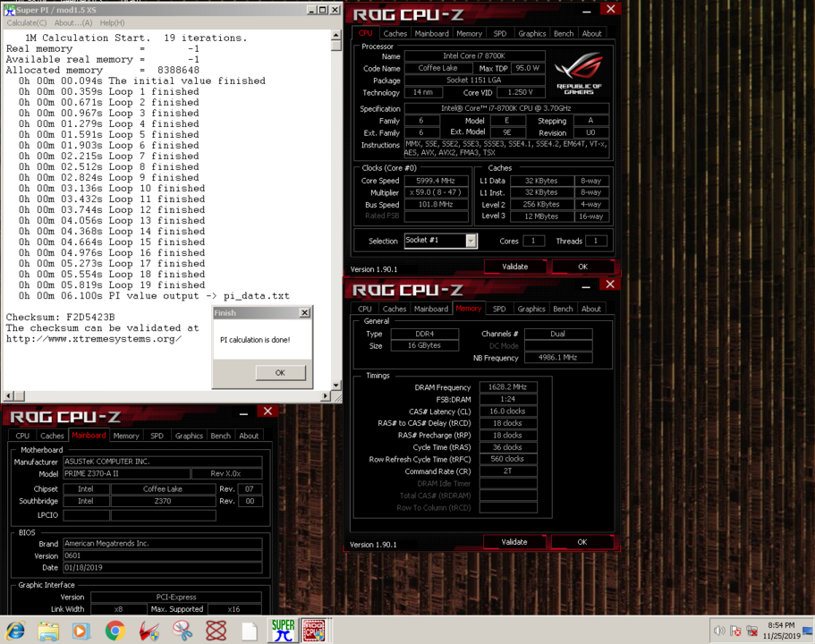This screenshot has width=815, height=644.
Task: Minimize the Mainboard CPU-Z window
Action: (x=243, y=413)
